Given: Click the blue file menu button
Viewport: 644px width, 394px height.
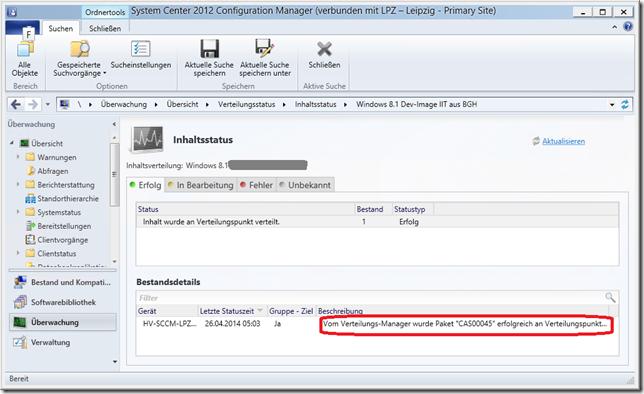Looking at the screenshot, I should (x=23, y=28).
